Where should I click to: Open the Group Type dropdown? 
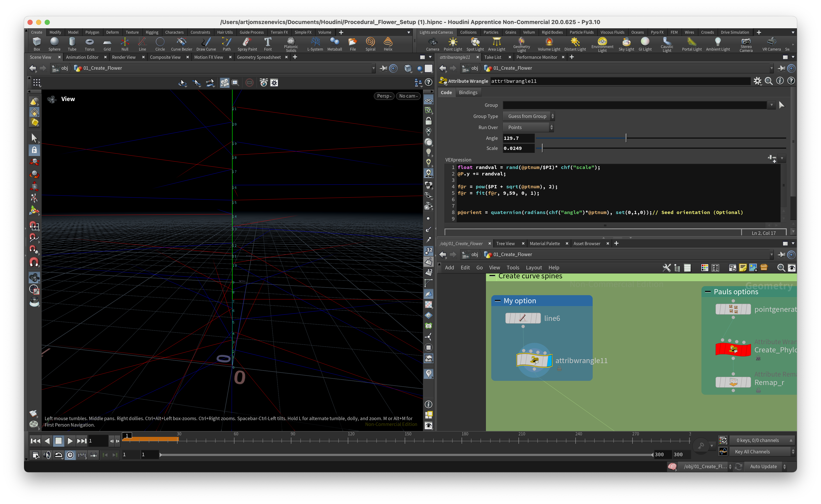pos(528,116)
